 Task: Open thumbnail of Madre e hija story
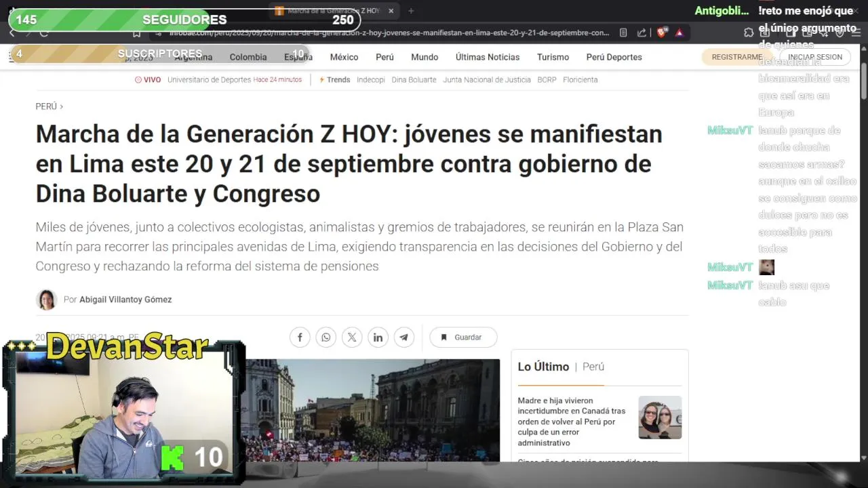click(x=660, y=418)
